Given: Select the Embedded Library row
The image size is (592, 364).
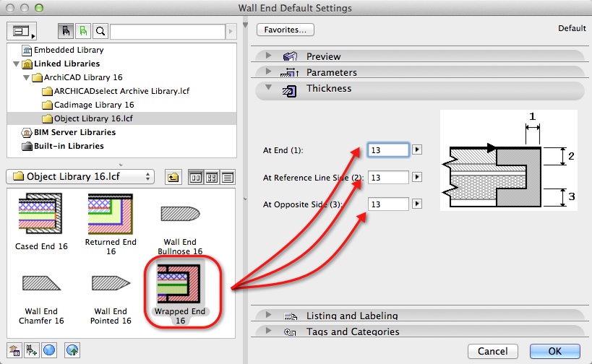Looking at the screenshot, I should tap(121, 50).
